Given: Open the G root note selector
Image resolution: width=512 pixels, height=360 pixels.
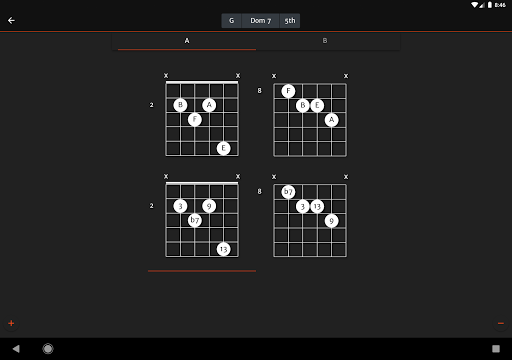Looking at the screenshot, I should pyautogui.click(x=231, y=21).
